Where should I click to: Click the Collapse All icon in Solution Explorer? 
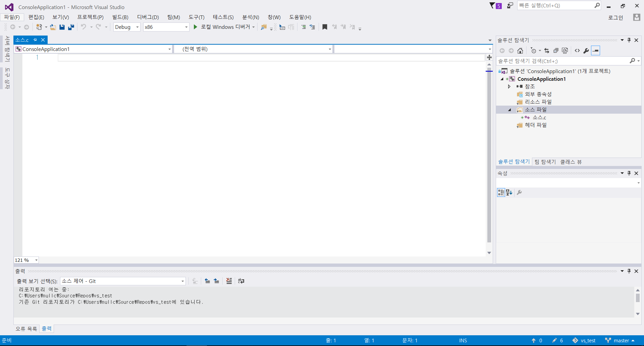pyautogui.click(x=556, y=51)
